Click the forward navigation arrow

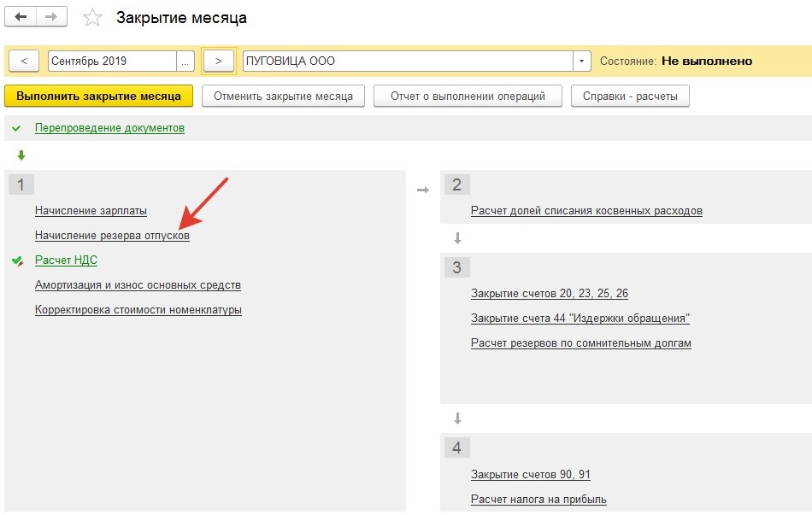click(x=51, y=17)
